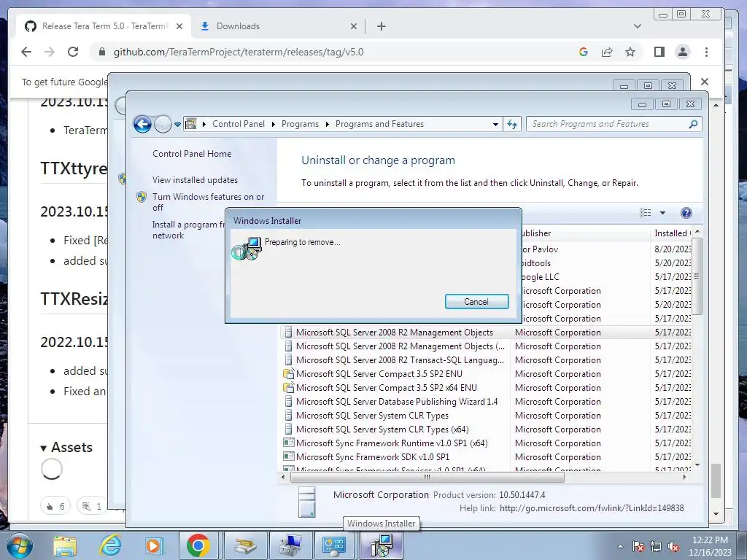Open Turn Windows features on or off
The height and width of the screenshot is (560, 747).
point(208,202)
